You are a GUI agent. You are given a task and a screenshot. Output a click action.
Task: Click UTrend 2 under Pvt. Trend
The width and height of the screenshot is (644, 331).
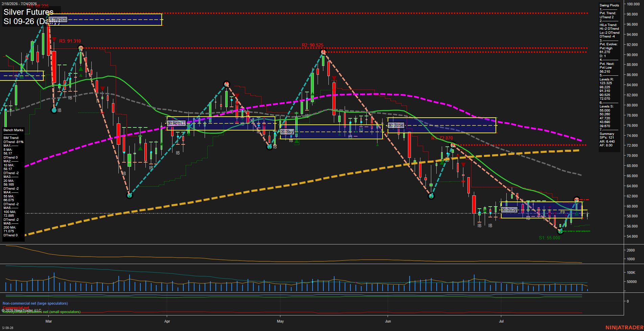tap(606, 17)
